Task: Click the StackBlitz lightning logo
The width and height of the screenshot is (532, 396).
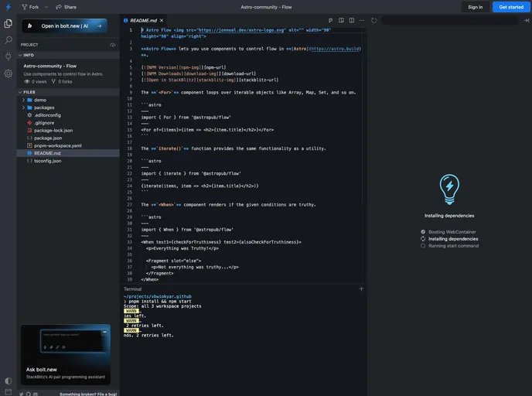Action: click(x=9, y=7)
